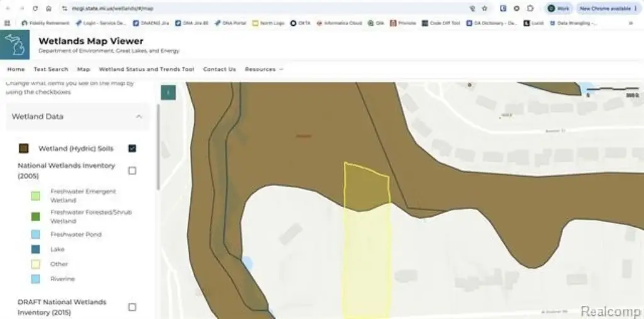Enable National Wetlands Inventory (2005) checkbox
644x319 pixels.
(132, 171)
